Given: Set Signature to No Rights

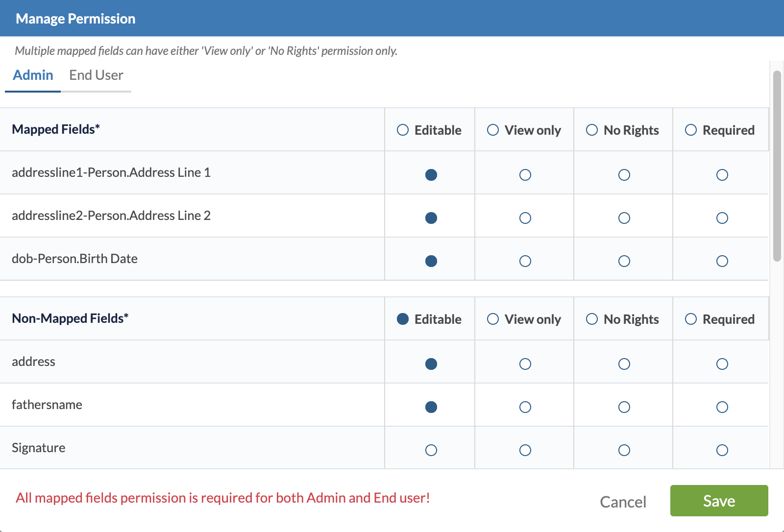Looking at the screenshot, I should pos(624,450).
